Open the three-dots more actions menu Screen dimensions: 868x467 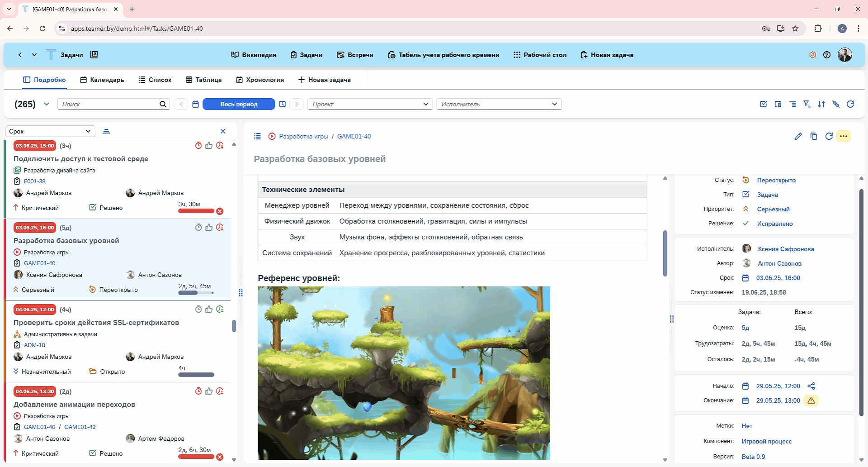point(843,136)
